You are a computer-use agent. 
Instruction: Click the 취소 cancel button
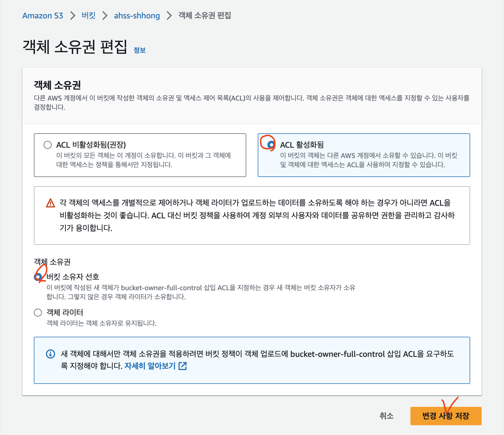pos(387,416)
